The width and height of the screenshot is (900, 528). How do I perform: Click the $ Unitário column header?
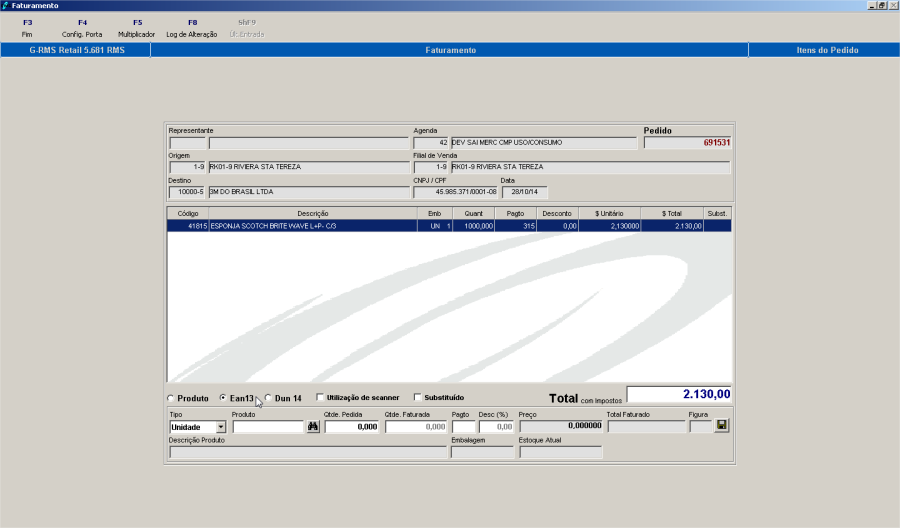[610, 213]
